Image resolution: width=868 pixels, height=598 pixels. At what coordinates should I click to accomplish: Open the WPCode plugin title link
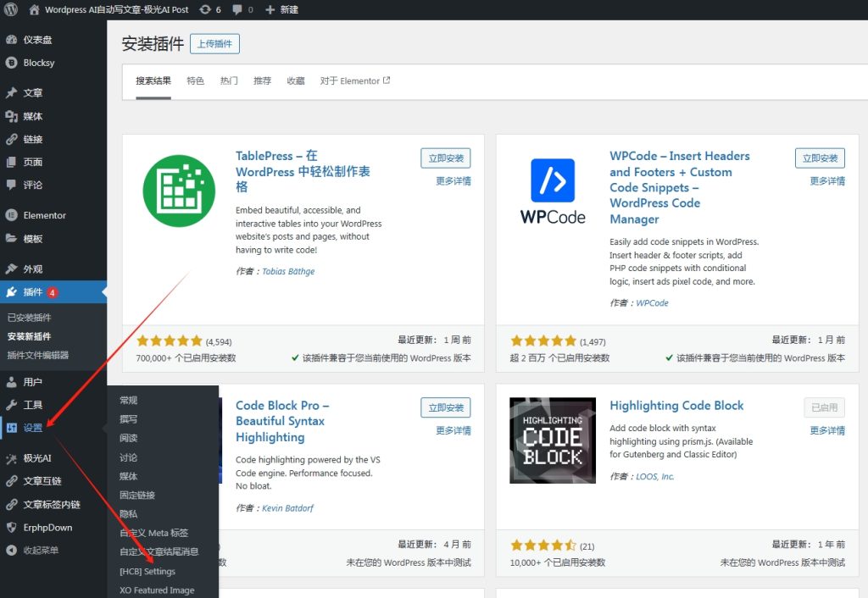[x=680, y=187]
